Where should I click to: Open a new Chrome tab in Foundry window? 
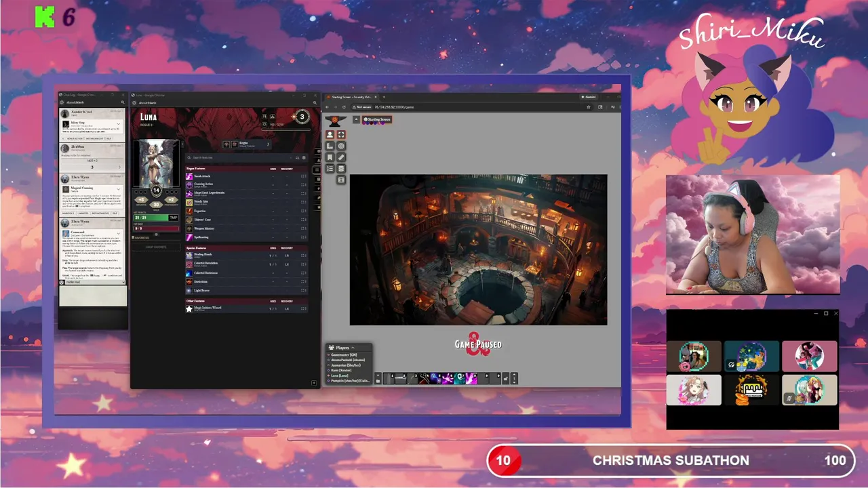(384, 97)
